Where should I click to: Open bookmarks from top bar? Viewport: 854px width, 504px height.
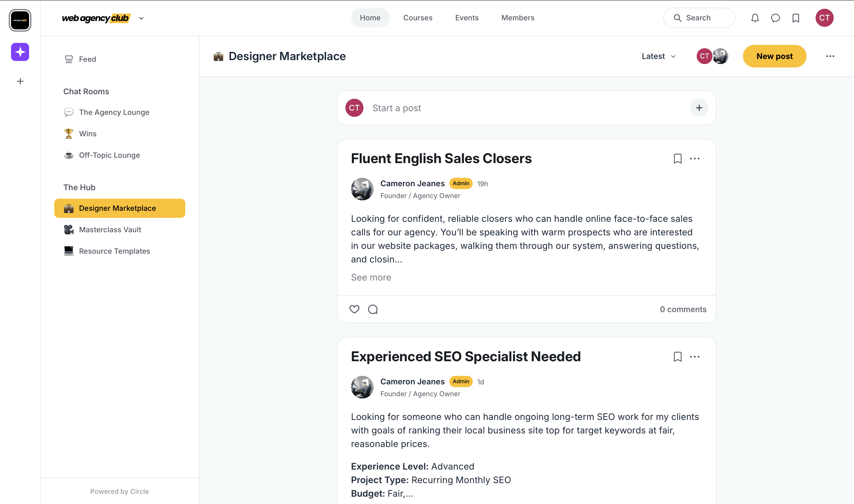796,18
